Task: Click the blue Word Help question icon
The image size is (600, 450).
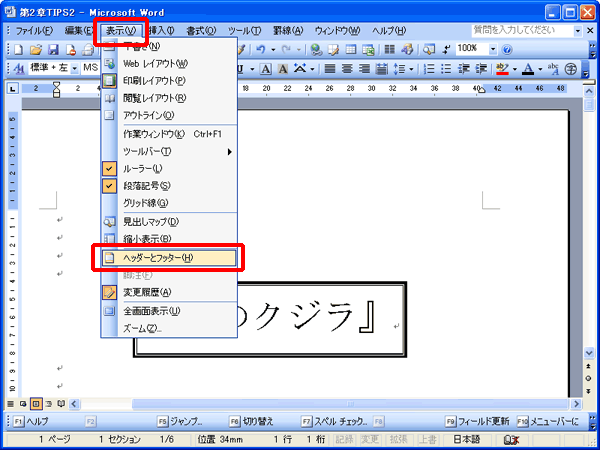Action: [x=507, y=49]
